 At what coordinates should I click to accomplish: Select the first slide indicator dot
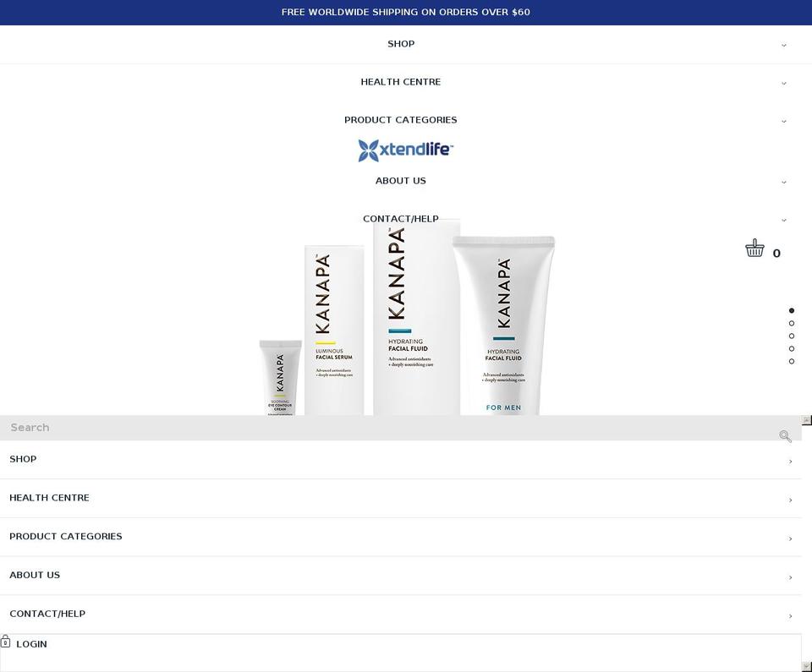click(792, 310)
